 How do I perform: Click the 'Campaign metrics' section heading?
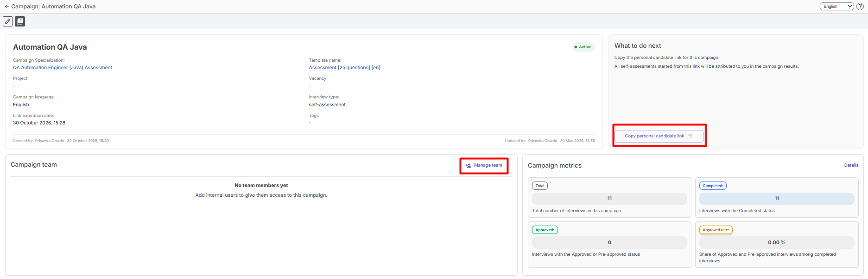(x=555, y=166)
